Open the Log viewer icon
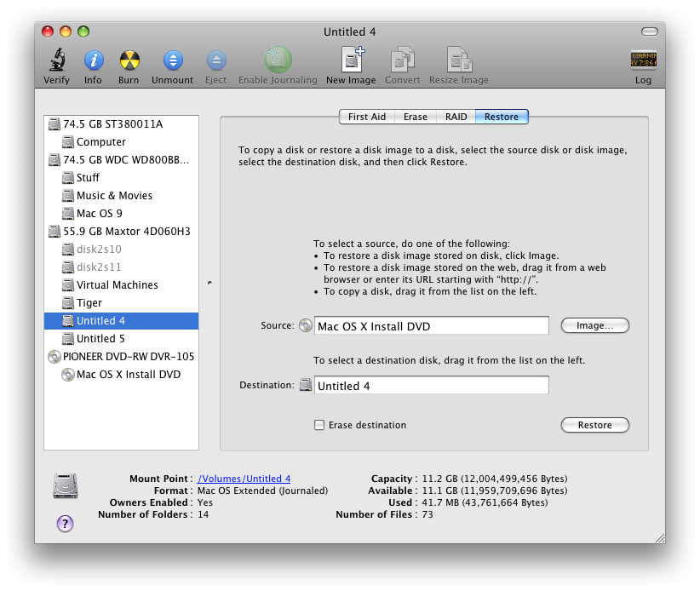The image size is (700, 591). coord(643,60)
